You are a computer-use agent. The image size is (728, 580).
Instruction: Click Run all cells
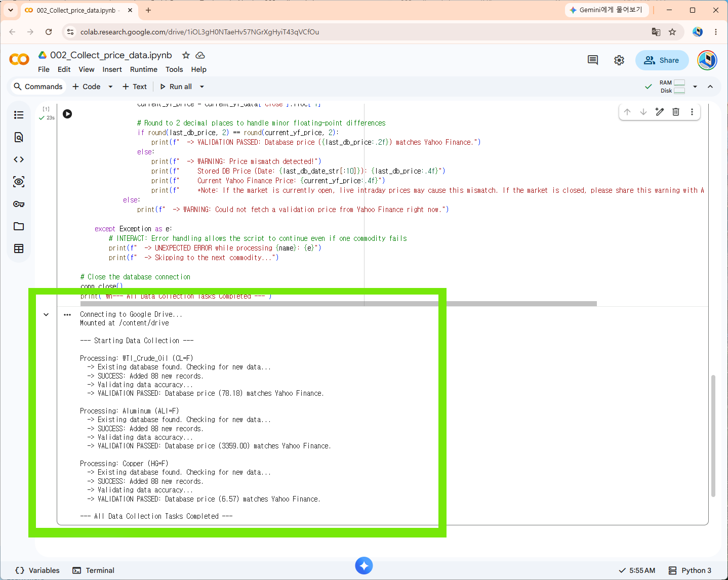click(176, 87)
